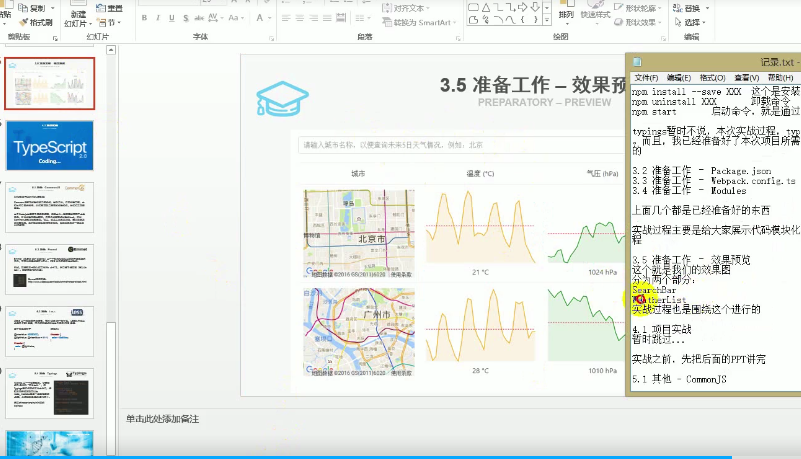The height and width of the screenshot is (459, 801).
Task: Click notes area 单击此处添加备注
Action: [x=162, y=419]
